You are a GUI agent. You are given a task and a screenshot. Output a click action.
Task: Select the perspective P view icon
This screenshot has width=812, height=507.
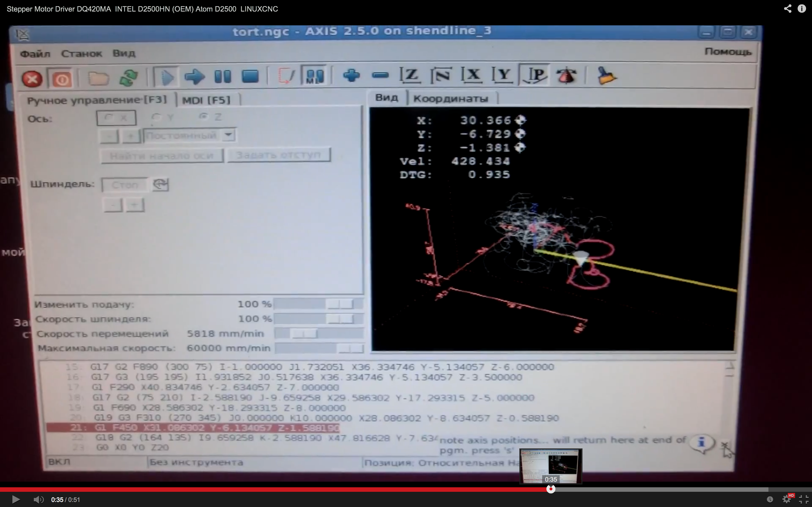click(x=535, y=75)
